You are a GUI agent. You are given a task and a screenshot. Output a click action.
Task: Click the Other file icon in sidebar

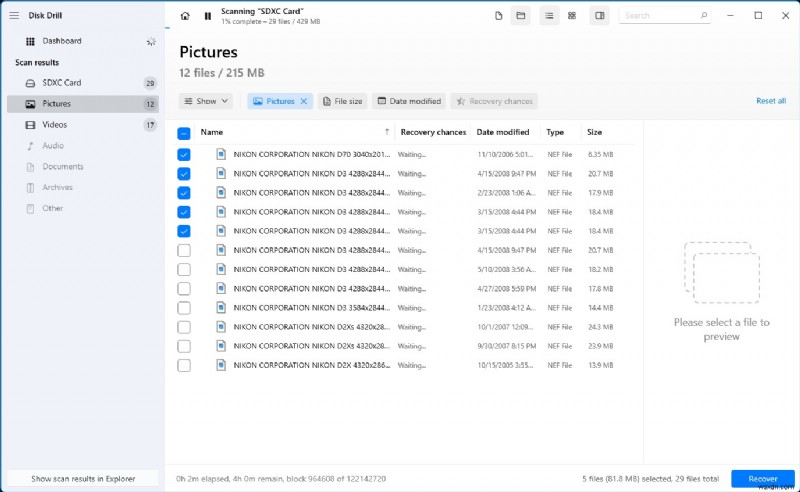click(x=30, y=209)
